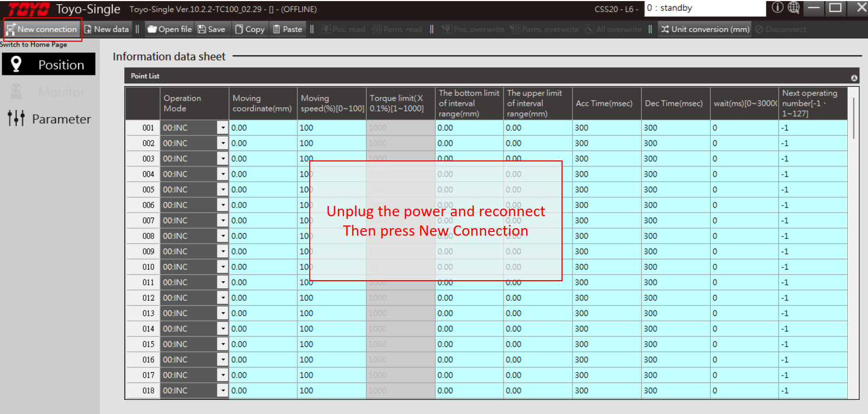Open Operation Mode dropdown for row 016

click(222, 360)
